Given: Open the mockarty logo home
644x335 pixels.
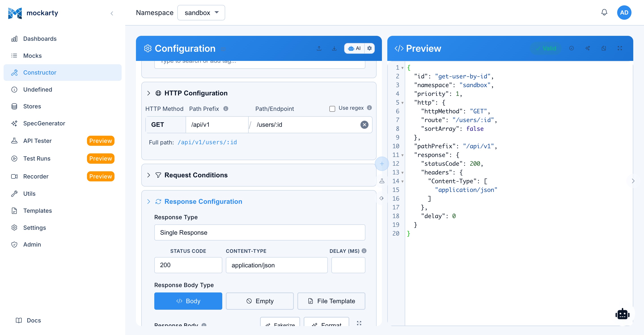Looking at the screenshot, I should (x=33, y=13).
